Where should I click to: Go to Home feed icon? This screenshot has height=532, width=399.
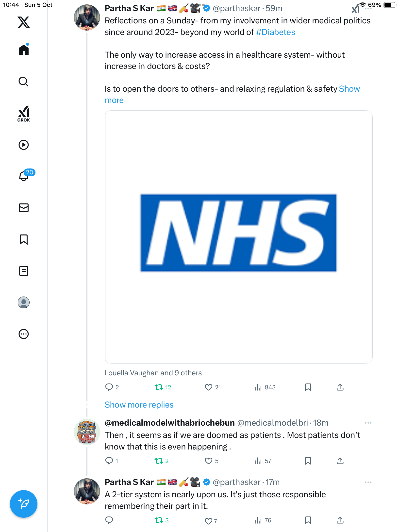coord(24,50)
